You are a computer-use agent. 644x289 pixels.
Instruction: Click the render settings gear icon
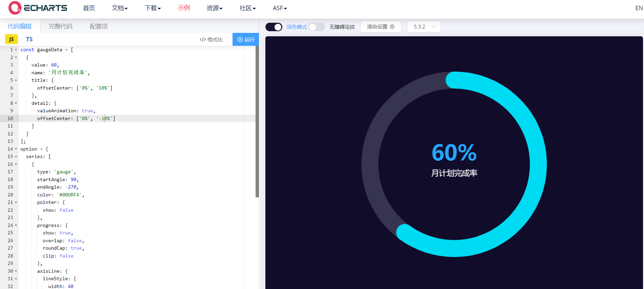tap(392, 27)
